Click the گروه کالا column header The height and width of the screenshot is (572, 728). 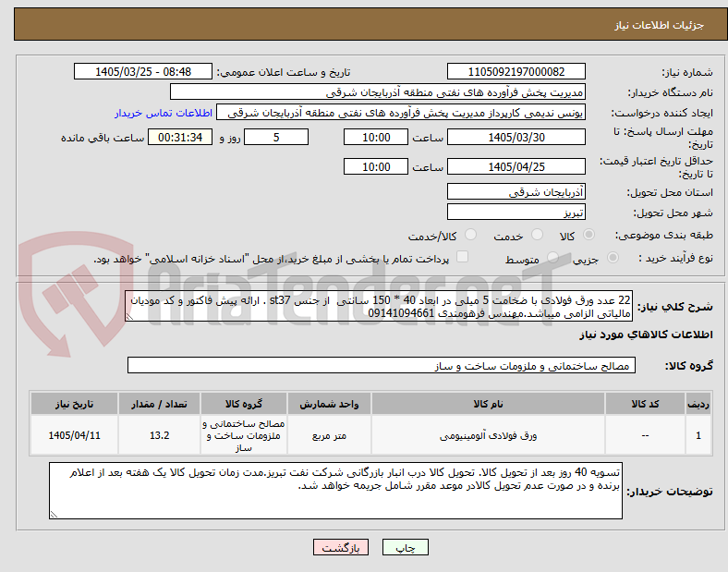[244, 404]
